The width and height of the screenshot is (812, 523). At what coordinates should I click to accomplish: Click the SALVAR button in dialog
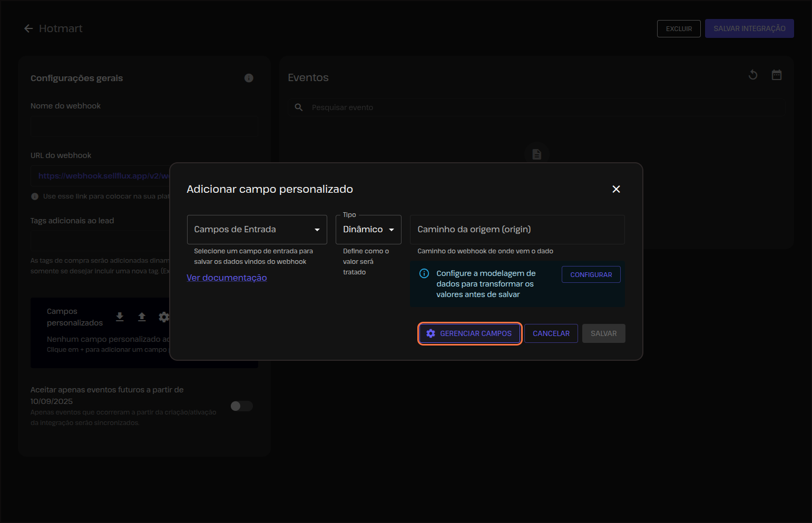(x=603, y=333)
